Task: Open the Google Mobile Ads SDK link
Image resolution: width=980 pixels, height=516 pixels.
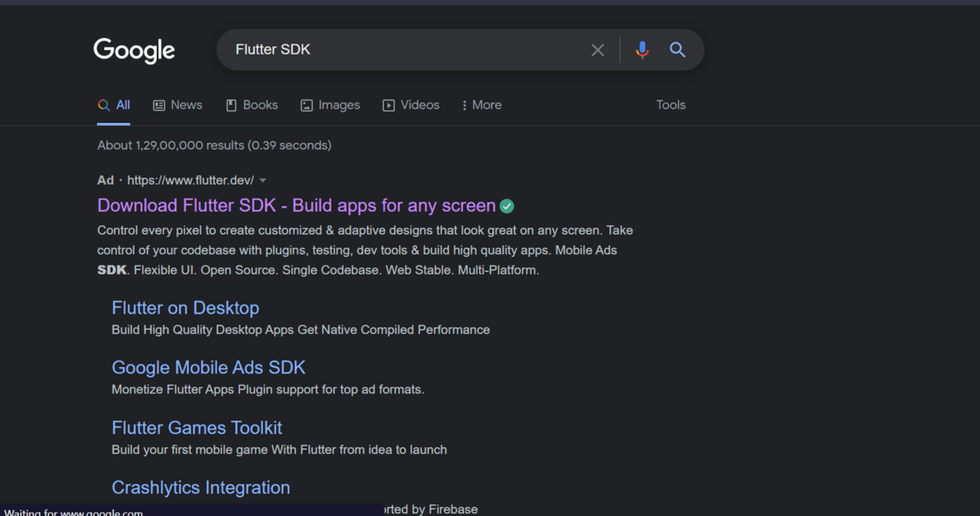Action: 208,368
